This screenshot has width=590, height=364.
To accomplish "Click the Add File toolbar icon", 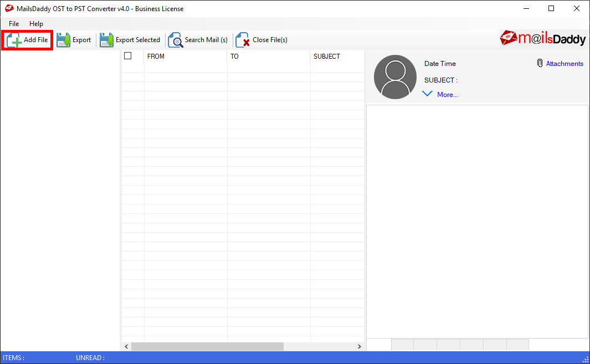I will tap(14, 40).
